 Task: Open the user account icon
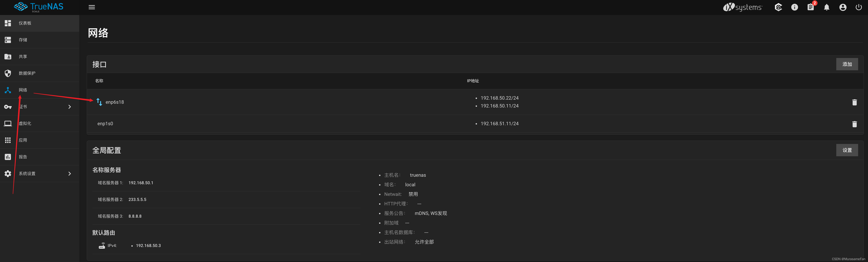pyautogui.click(x=843, y=7)
